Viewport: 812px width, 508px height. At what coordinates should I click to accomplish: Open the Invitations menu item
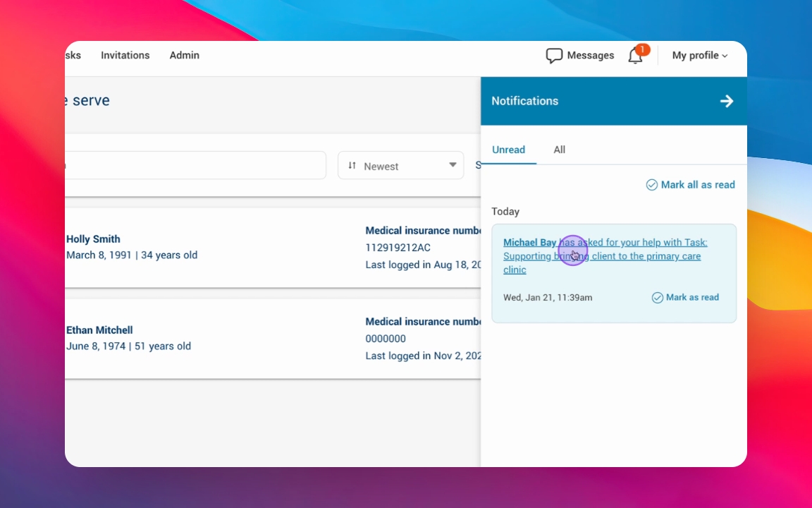[125, 56]
